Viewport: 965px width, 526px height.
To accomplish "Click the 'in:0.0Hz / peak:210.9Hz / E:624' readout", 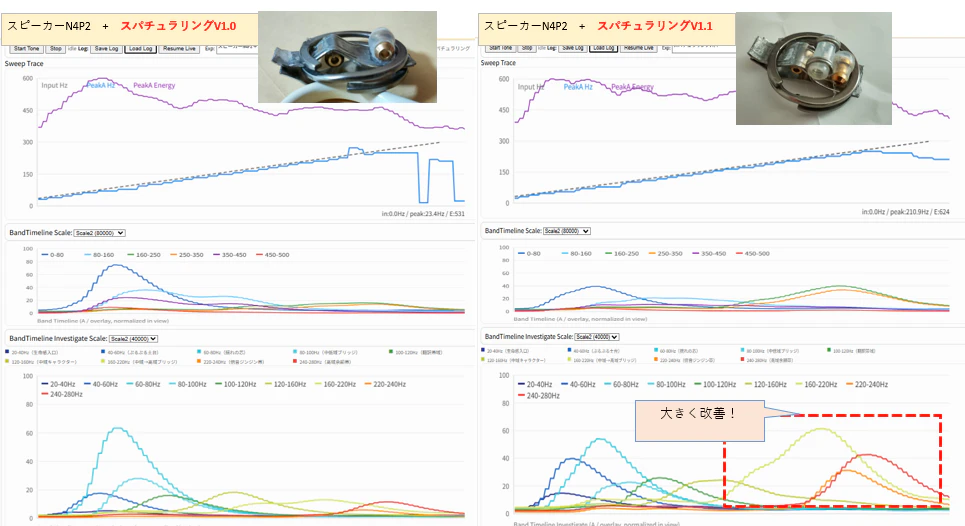I will pyautogui.click(x=905, y=212).
